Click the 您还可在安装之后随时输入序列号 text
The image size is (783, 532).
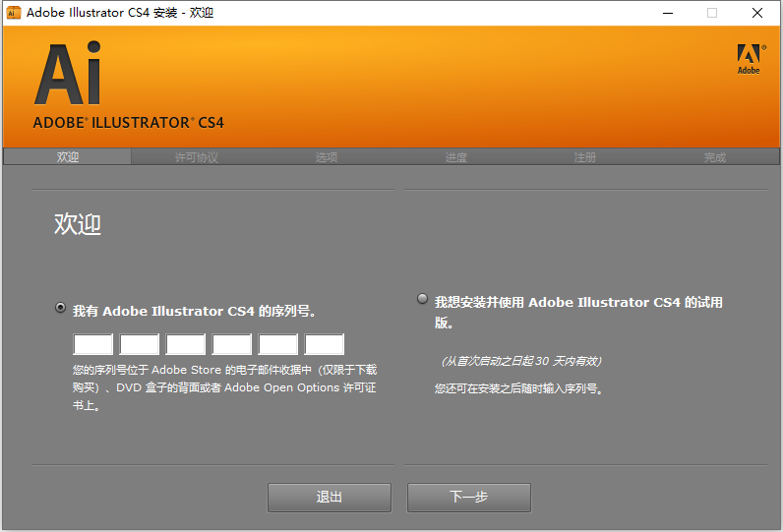point(518,388)
